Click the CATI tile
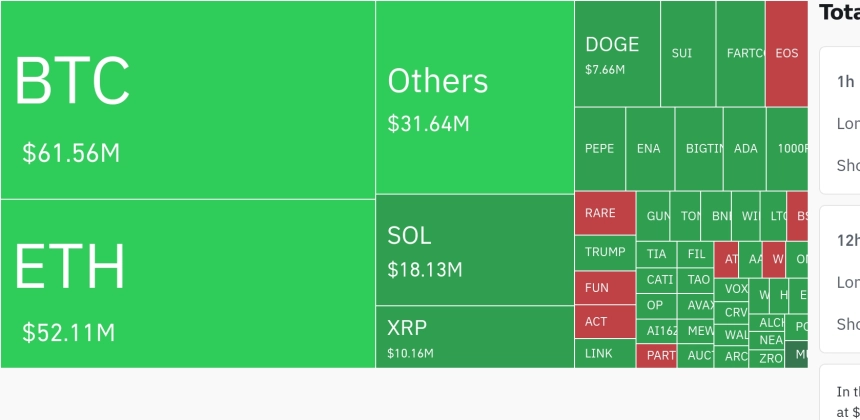Image resolution: width=860 pixels, height=420 pixels. (x=657, y=280)
